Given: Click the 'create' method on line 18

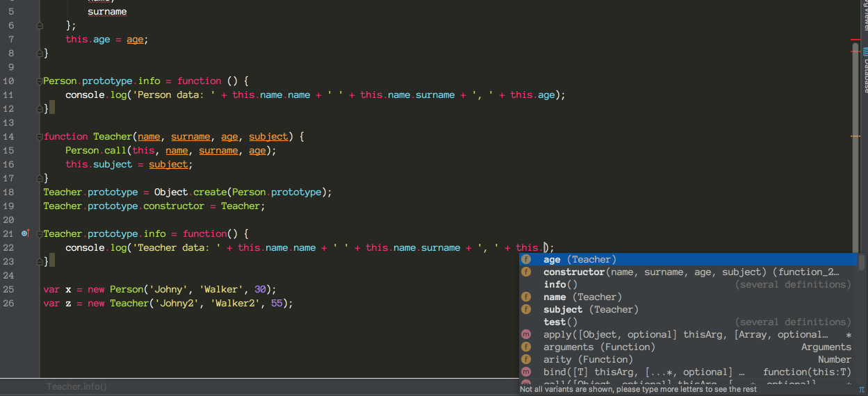Looking at the screenshot, I should click(x=211, y=192).
